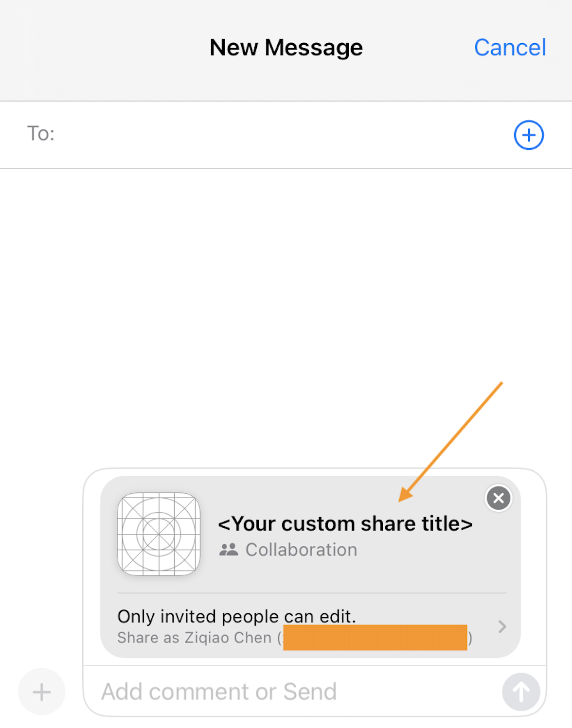Select the <Your custom share title> text
The height and width of the screenshot is (728, 572).
[x=345, y=524]
